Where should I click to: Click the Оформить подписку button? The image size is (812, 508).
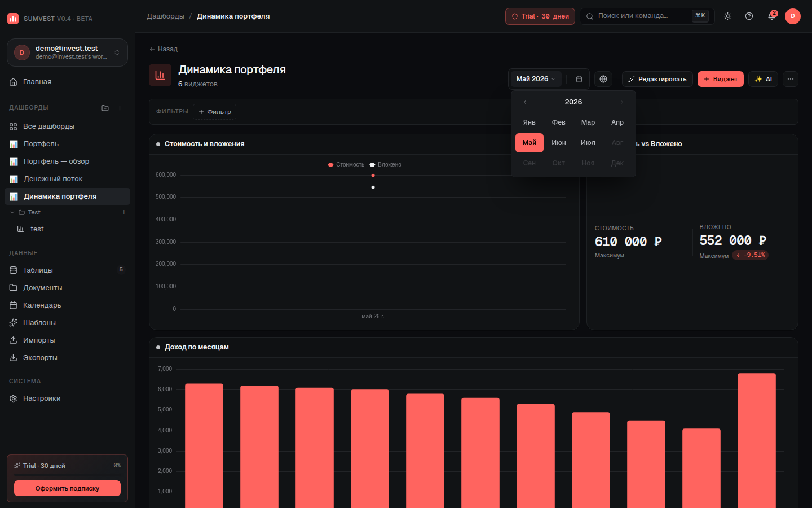[x=67, y=488]
